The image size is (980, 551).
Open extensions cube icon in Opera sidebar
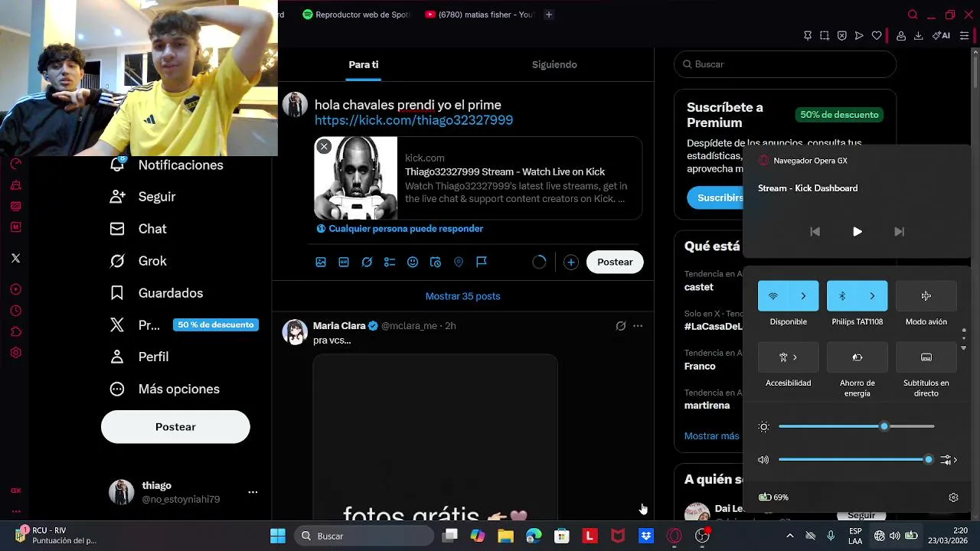(x=15, y=332)
